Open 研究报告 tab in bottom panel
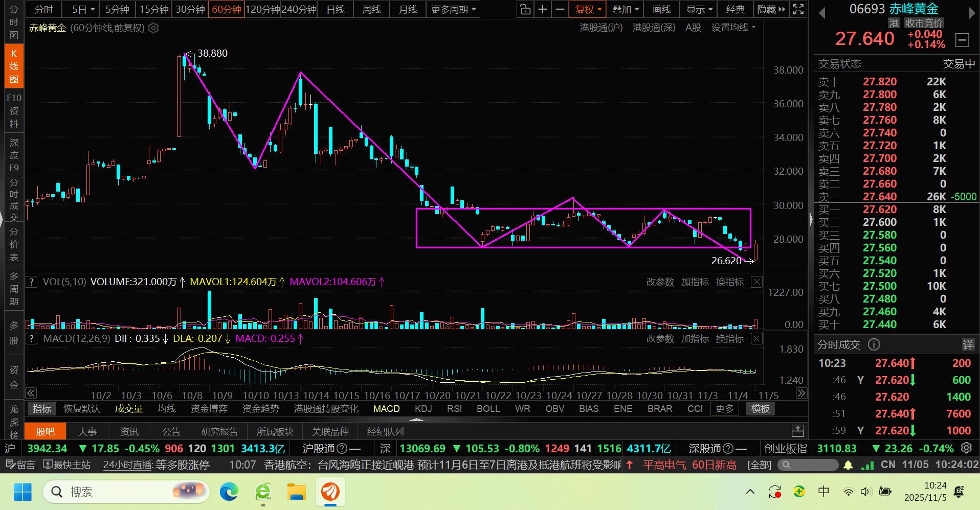 [x=220, y=431]
